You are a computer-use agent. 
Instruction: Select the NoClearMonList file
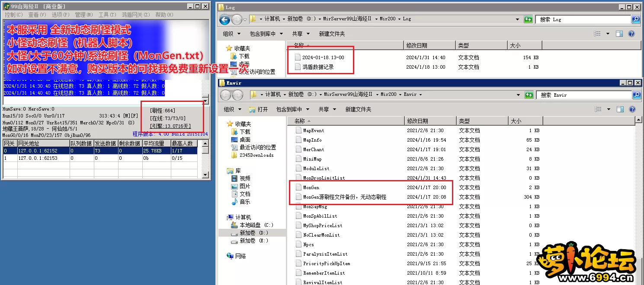point(321,235)
